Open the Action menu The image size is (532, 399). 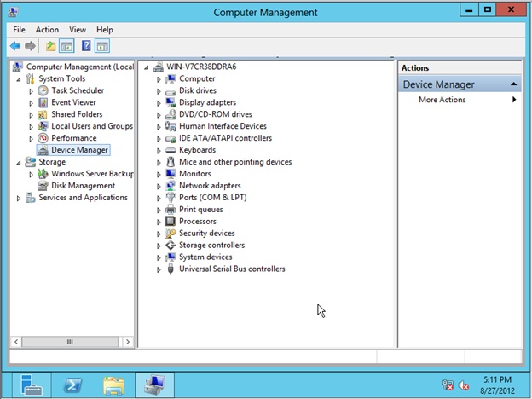click(x=47, y=30)
